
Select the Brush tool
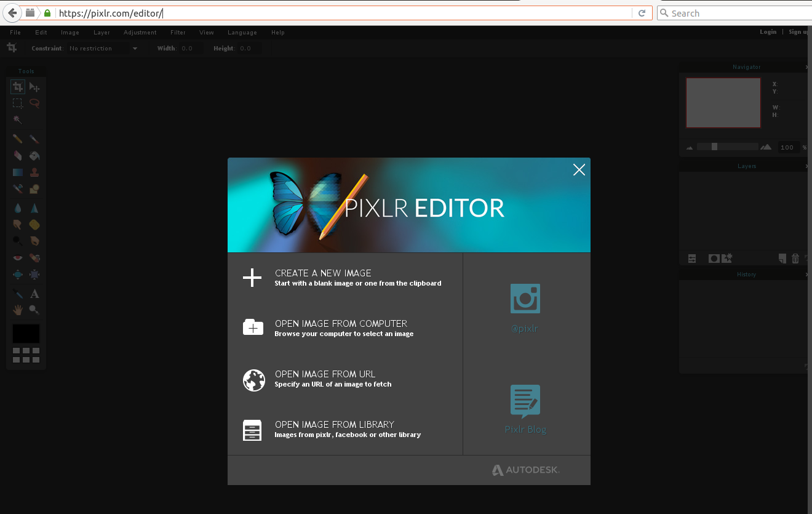pos(34,139)
